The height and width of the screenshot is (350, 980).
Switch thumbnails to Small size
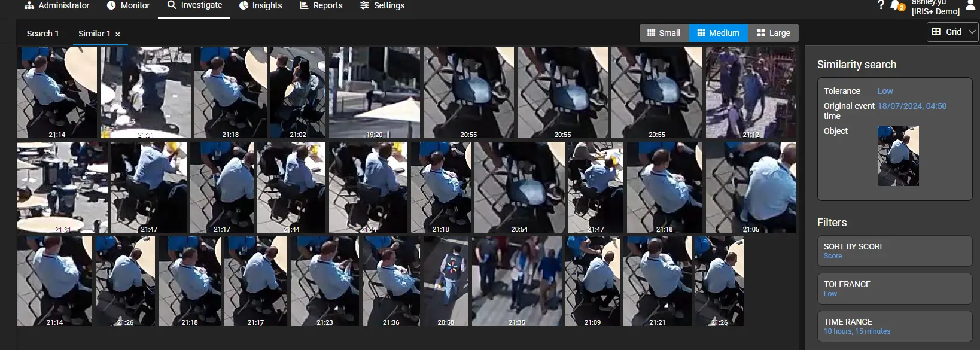(664, 33)
